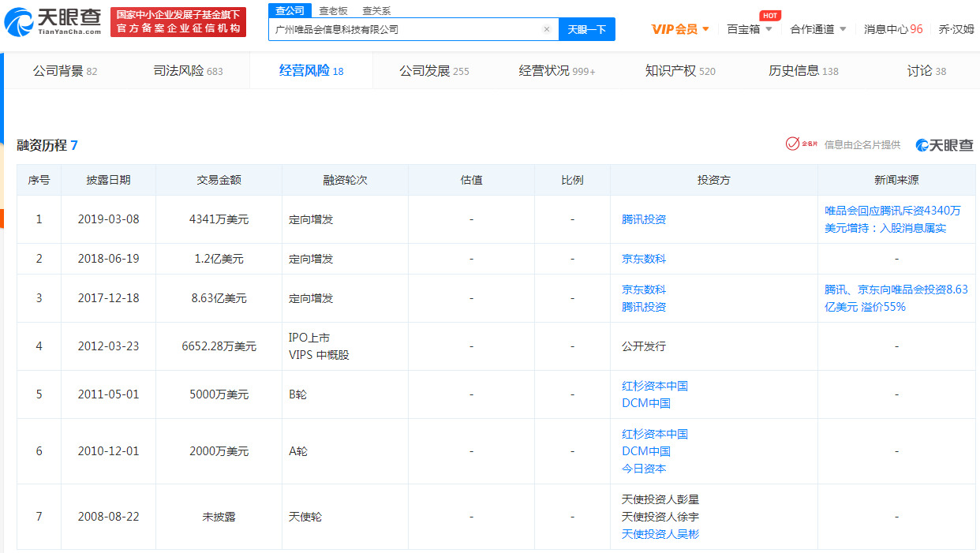Open the 经营状况 tab
The width and height of the screenshot is (980, 553).
coord(557,71)
